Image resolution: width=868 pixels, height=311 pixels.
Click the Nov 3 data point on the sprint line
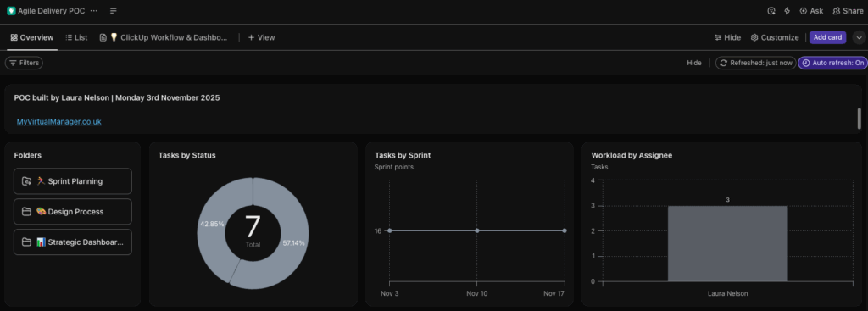pos(389,230)
